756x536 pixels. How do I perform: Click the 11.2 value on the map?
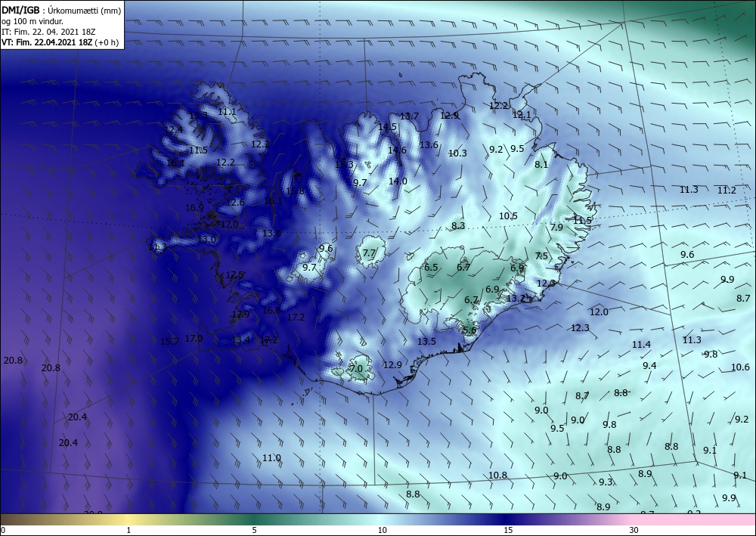point(727,191)
